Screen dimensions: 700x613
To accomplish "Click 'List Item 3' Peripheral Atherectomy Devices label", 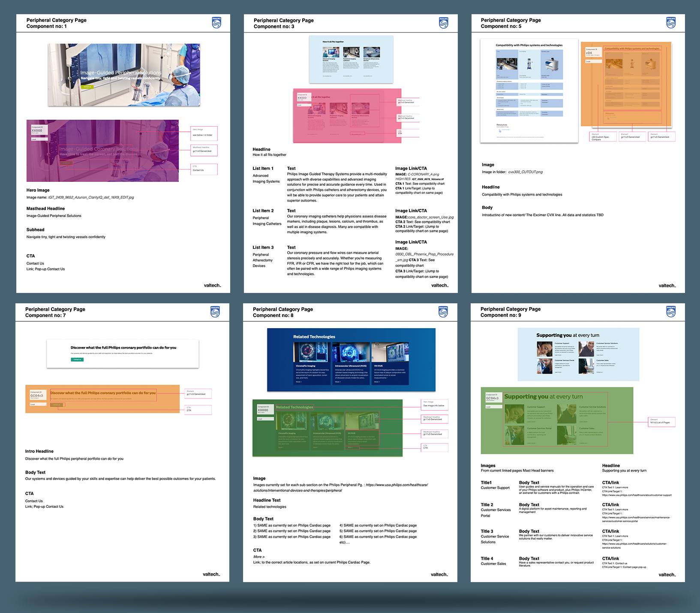I will click(x=263, y=257).
